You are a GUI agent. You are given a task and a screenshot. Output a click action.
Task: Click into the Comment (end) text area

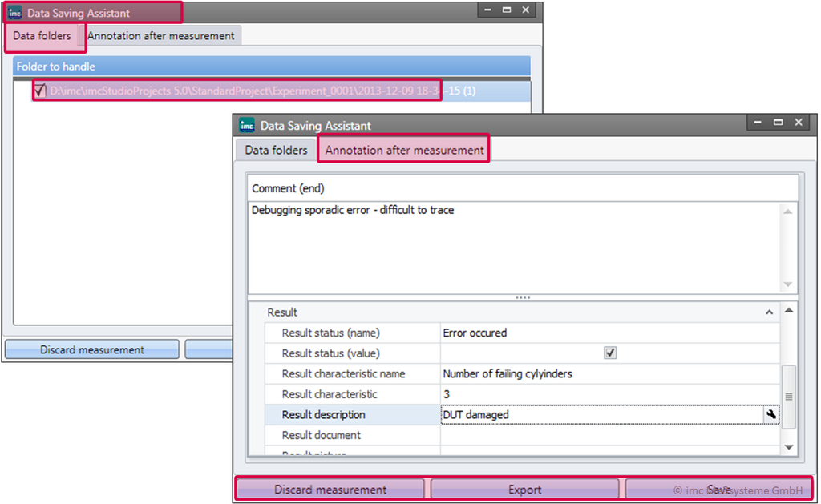(x=513, y=248)
